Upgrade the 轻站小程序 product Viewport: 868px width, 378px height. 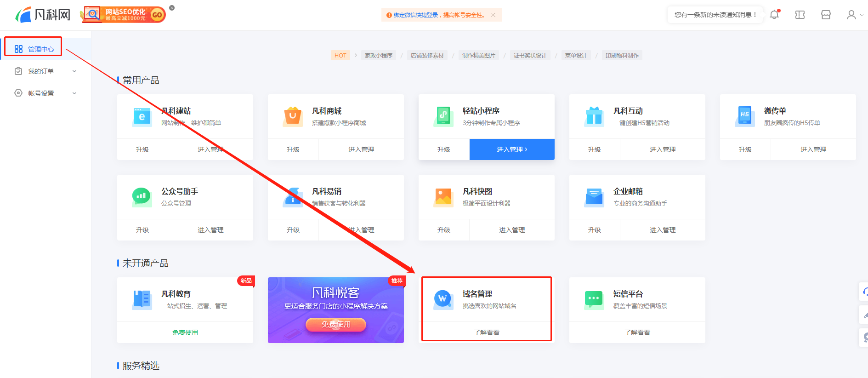[444, 149]
